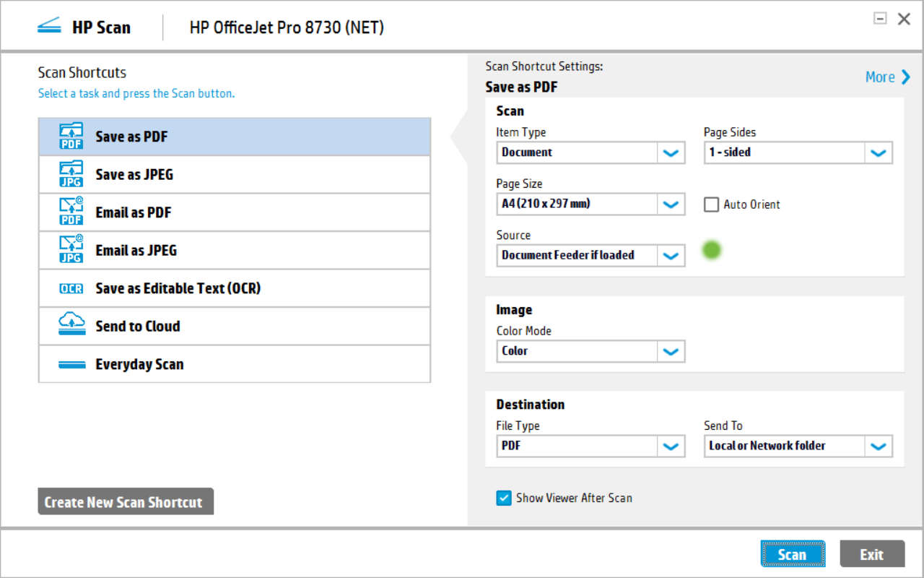Open More settings via the chevron link
924x578 pixels.
point(888,77)
